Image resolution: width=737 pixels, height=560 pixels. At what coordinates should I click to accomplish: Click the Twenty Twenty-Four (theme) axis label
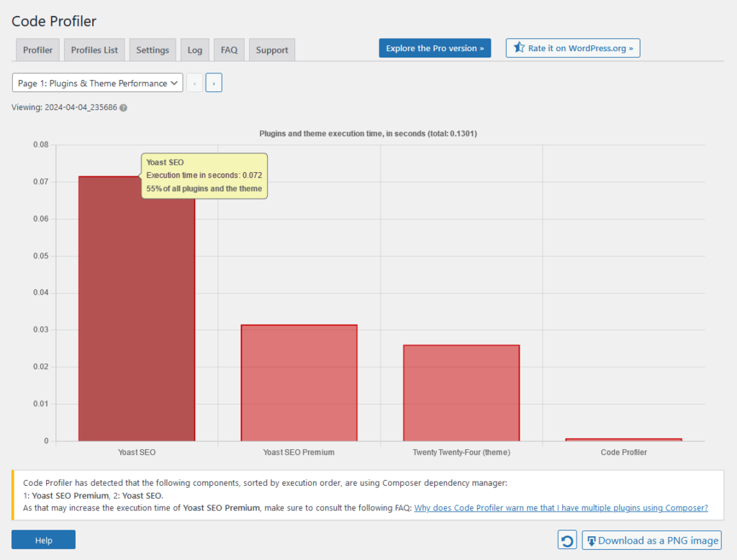[x=461, y=452]
